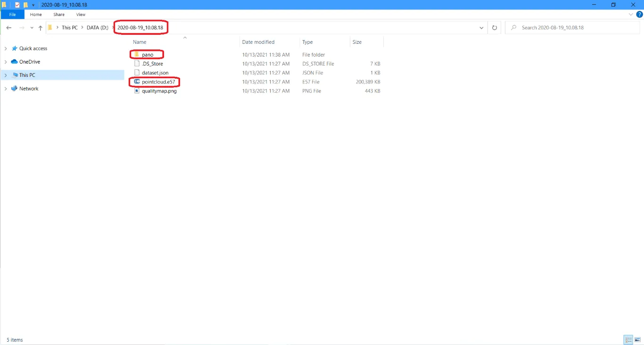Click Properties icon in quick access toolbar

tap(17, 5)
